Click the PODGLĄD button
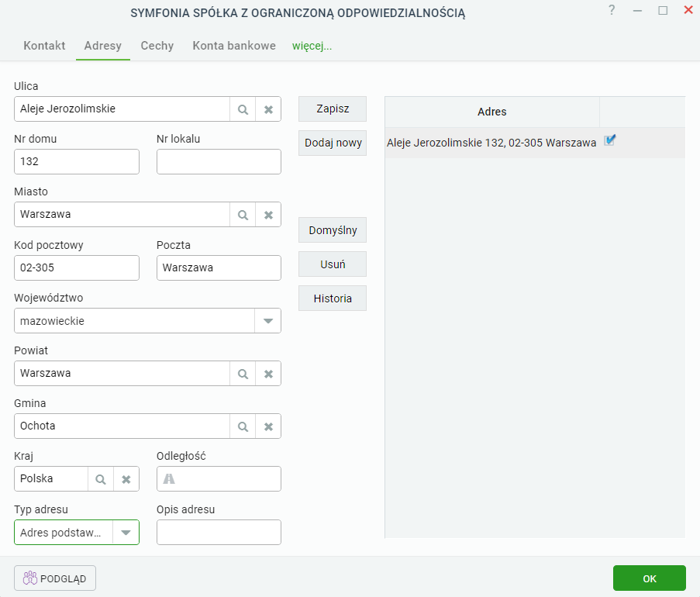Screen dimensions: 700x597 (55, 578)
